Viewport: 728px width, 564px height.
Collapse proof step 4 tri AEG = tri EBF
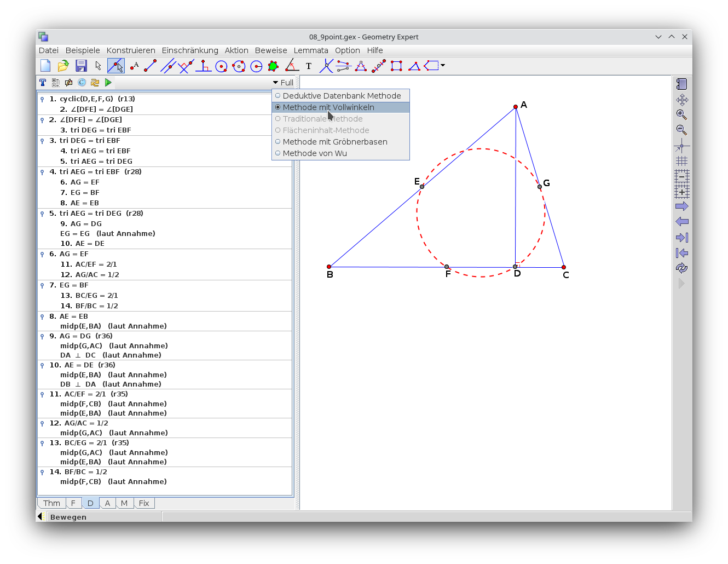coord(42,172)
